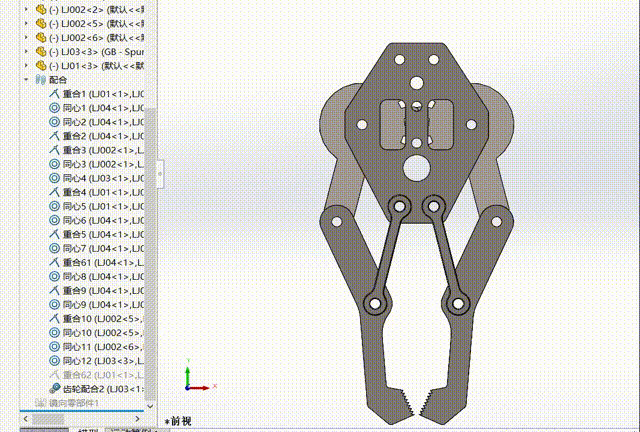640x432 pixels.
Task: Select the 重合9 (LJ04<1> mate row
Action: coord(96,290)
